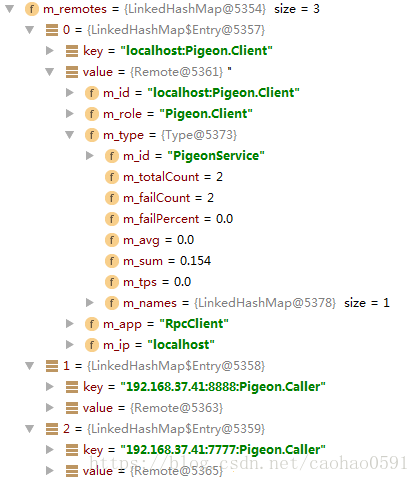Viewport: 420px width, 483px height.
Task: Expand the m_ip "localhost" field
Action: pos(70,345)
